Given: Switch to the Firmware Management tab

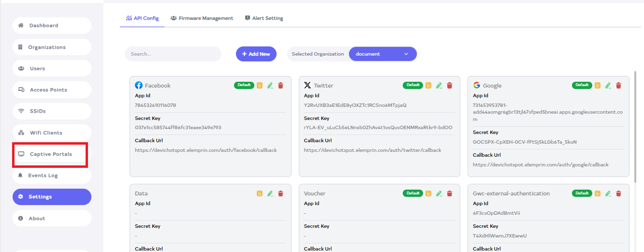Looking at the screenshot, I should tap(202, 18).
